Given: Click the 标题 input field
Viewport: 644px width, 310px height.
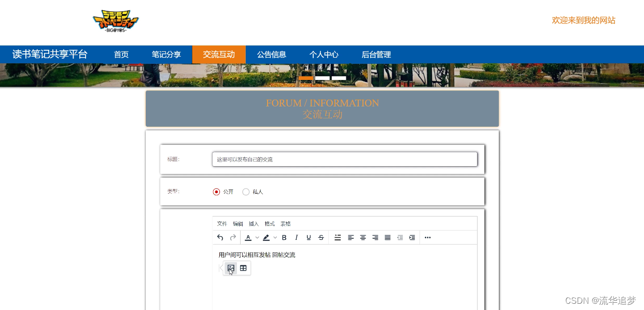Looking at the screenshot, I should (x=345, y=159).
